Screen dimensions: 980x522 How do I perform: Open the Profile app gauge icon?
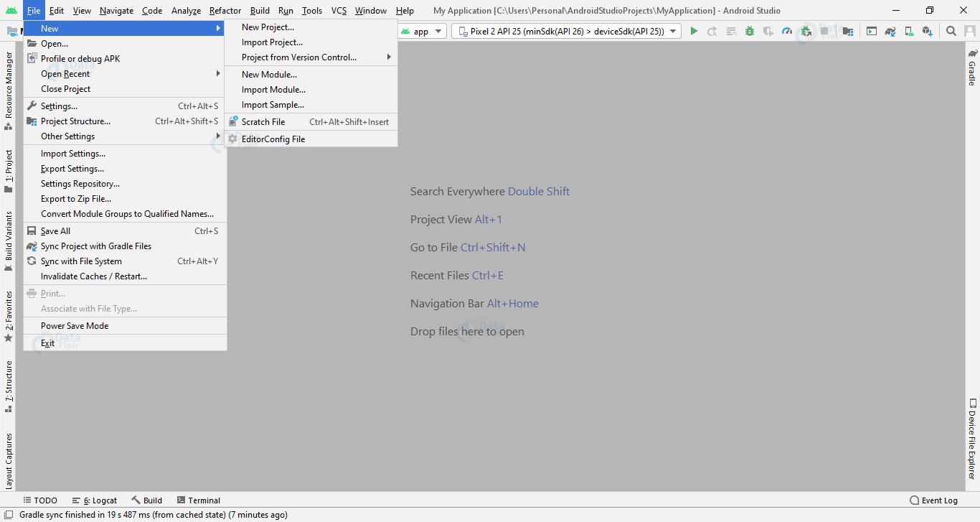tap(787, 31)
